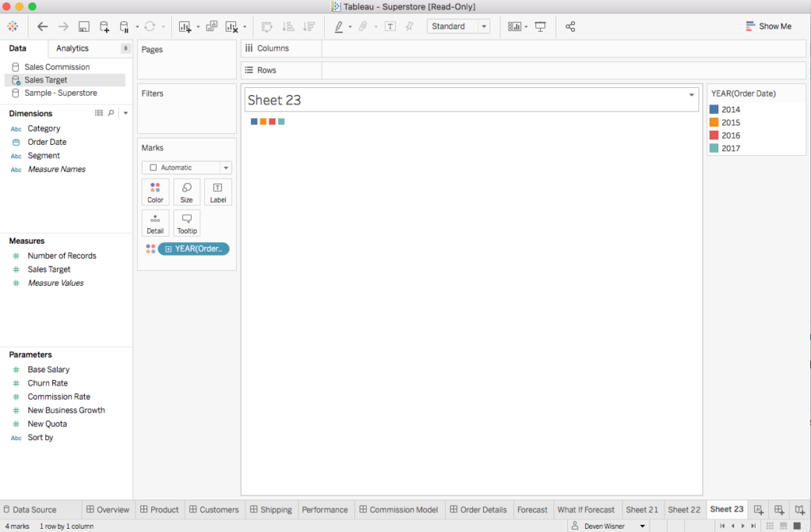Image resolution: width=811 pixels, height=532 pixels.
Task: Click the Show Me button
Action: pyautogui.click(x=768, y=26)
